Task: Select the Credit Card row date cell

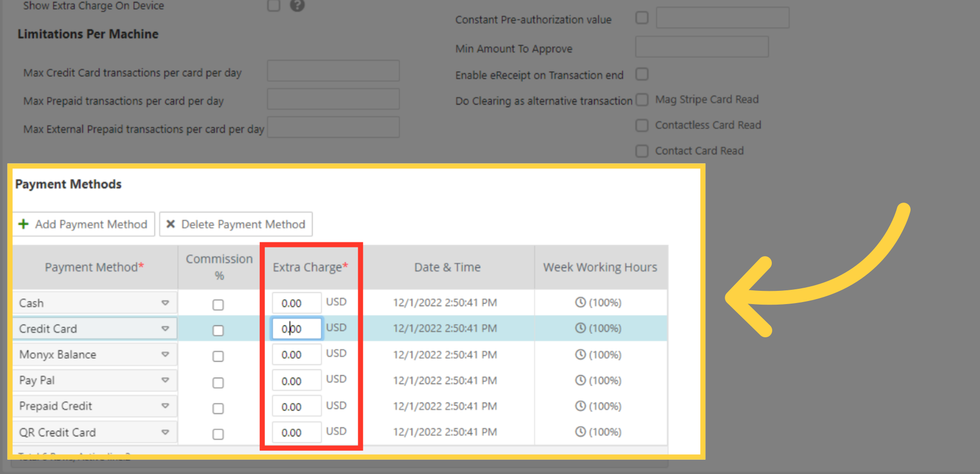Action: click(445, 328)
